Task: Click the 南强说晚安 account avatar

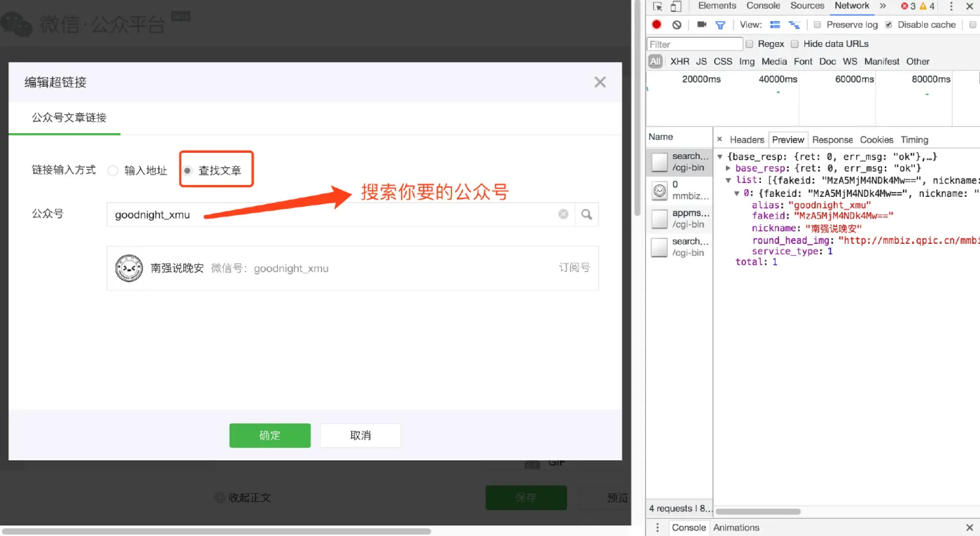Action: click(129, 268)
